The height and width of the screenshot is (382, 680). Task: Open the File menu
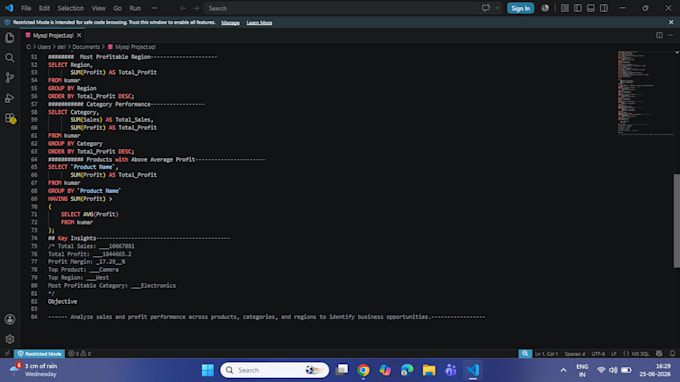[26, 8]
